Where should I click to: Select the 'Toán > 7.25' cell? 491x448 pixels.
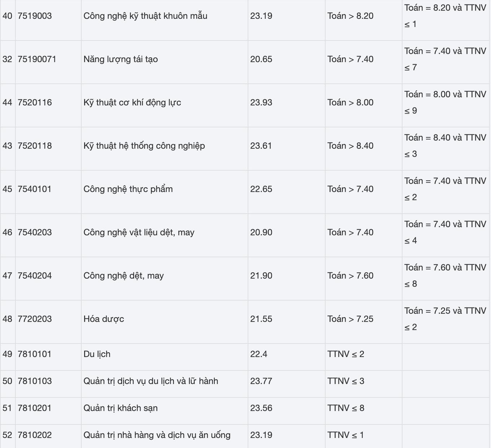point(350,319)
